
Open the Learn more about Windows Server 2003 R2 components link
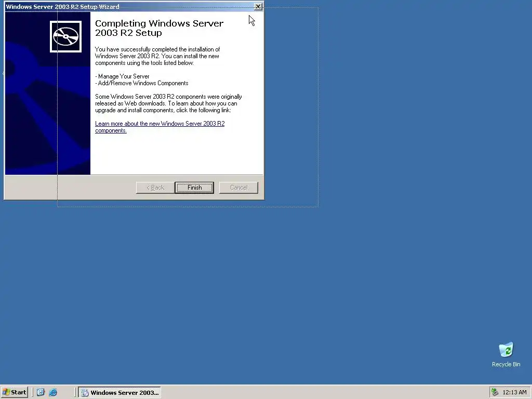(x=160, y=127)
